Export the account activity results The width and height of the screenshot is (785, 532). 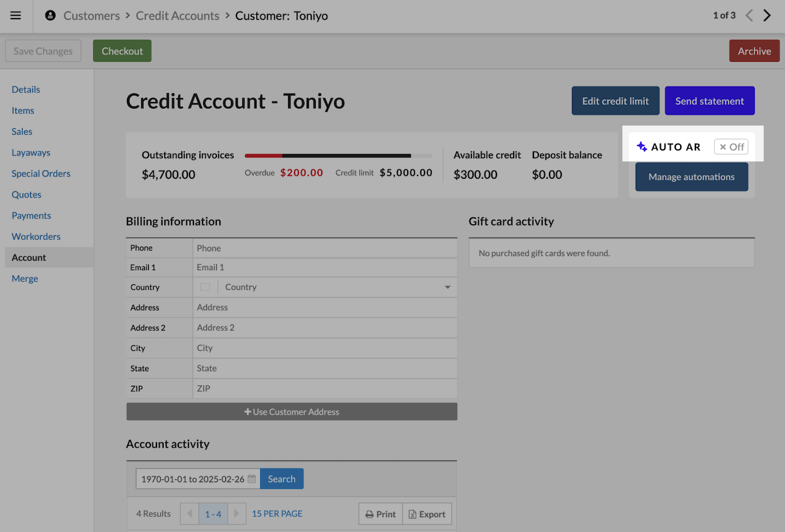click(427, 514)
